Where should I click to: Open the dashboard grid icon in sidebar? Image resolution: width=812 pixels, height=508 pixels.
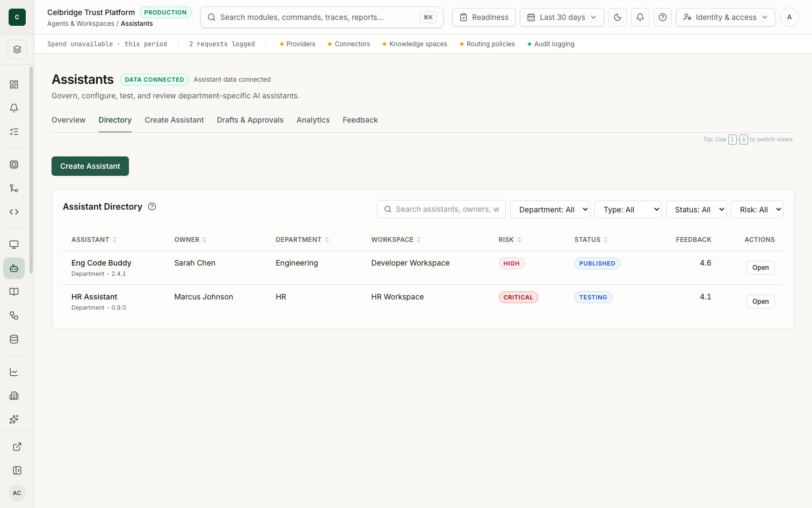14,84
